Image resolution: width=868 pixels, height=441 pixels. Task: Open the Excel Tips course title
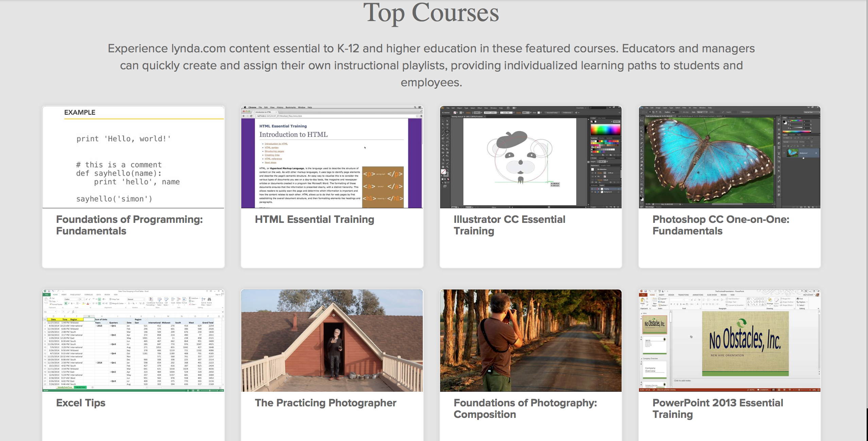[81, 403]
